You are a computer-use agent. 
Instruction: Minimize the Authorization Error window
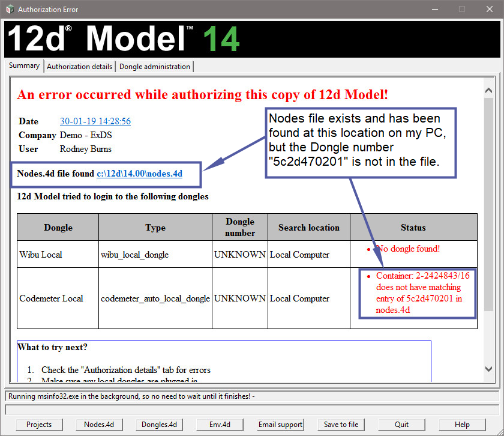coord(435,10)
